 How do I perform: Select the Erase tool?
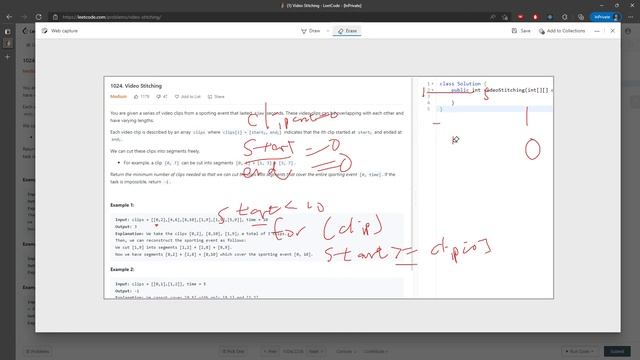[x=347, y=31]
